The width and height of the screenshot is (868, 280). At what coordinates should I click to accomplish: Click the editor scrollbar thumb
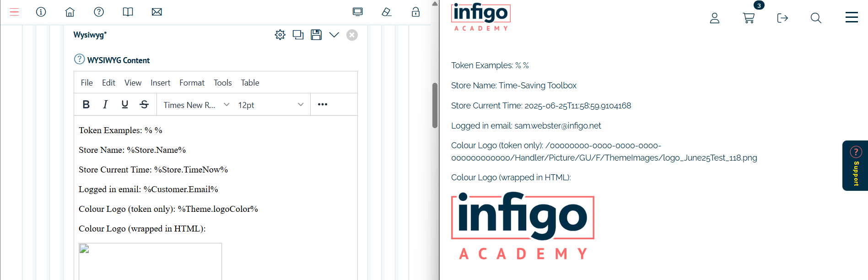tap(435, 105)
